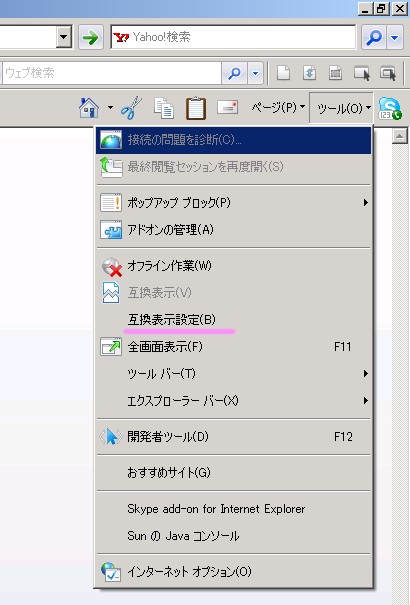Open the address bar history dropdown
410x605 pixels.
point(64,37)
